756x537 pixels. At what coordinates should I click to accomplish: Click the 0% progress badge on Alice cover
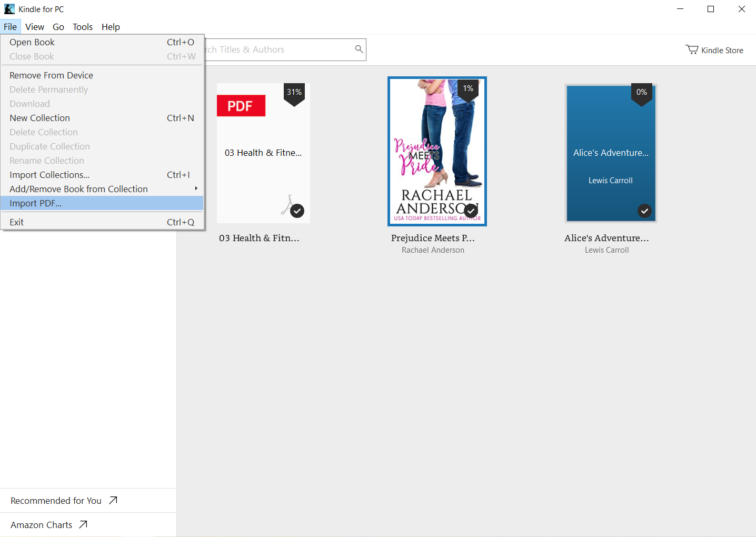click(x=641, y=93)
